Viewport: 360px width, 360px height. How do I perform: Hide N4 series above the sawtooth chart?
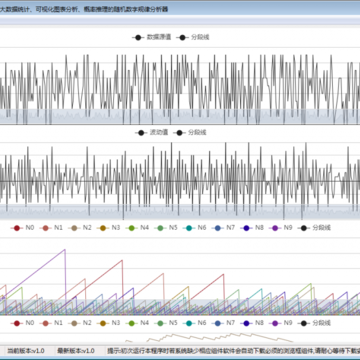pyautogui.click(x=137, y=228)
